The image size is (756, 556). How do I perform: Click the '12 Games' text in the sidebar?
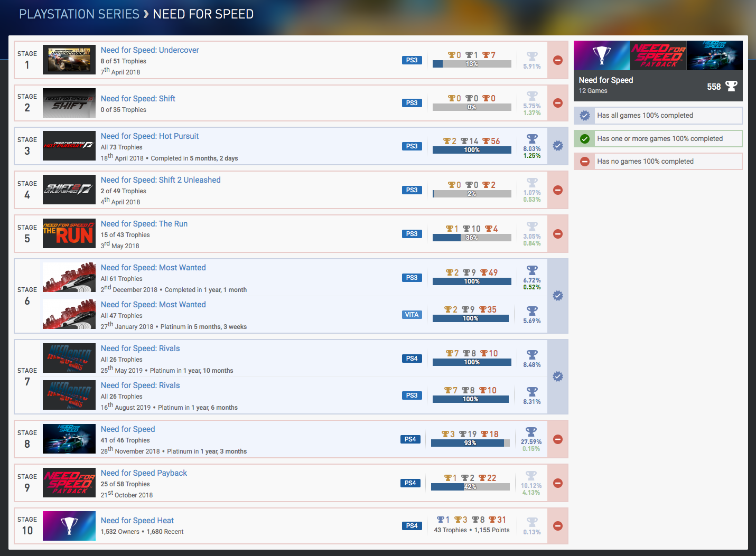coord(593,91)
